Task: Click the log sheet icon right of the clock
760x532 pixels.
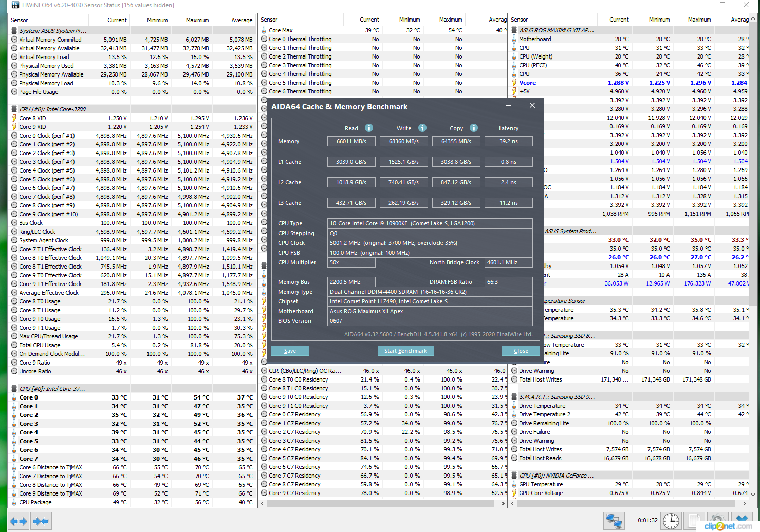Action: coord(694,521)
